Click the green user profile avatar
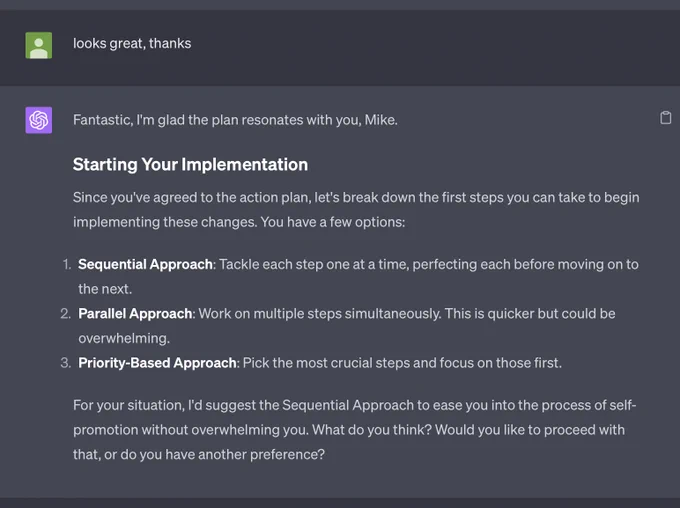This screenshot has height=508, width=680. [x=39, y=45]
